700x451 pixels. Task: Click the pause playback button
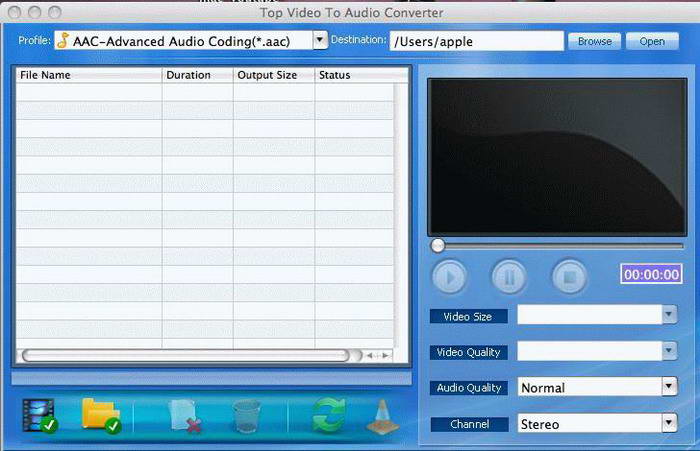509,277
